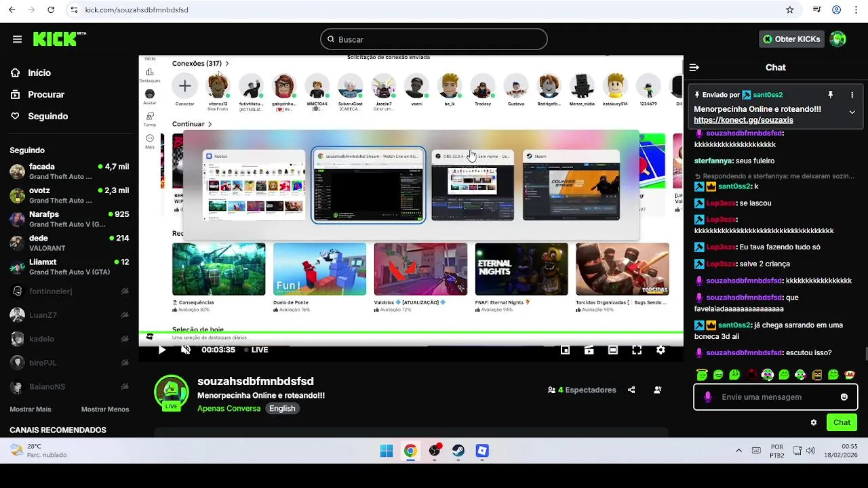Share the stream with share icon
Viewport: 868px width, 488px height.
631,390
